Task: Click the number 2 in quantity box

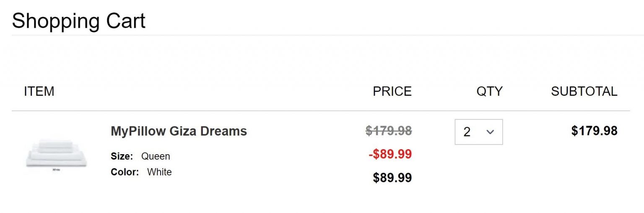Action: 467,132
